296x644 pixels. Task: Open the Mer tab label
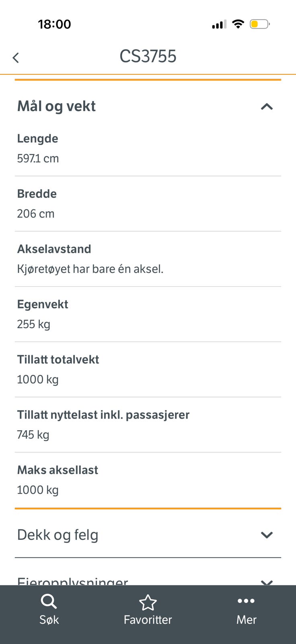(x=246, y=620)
